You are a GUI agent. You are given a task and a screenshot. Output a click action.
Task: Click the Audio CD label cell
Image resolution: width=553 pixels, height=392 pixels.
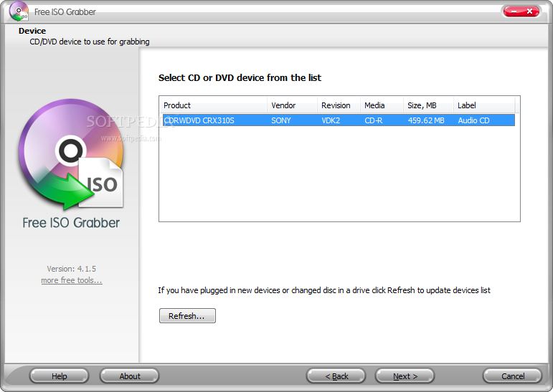point(473,120)
